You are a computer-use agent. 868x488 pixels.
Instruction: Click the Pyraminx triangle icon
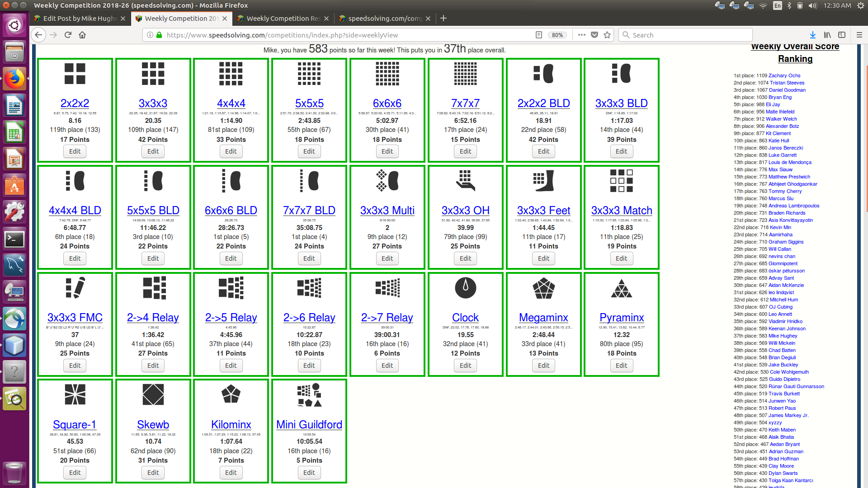[x=621, y=288]
